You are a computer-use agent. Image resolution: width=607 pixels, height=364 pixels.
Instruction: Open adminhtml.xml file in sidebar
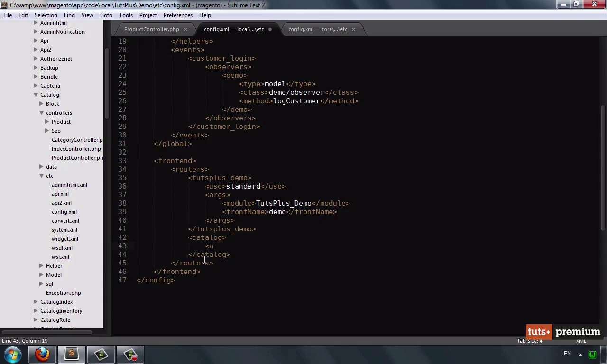pos(69,185)
